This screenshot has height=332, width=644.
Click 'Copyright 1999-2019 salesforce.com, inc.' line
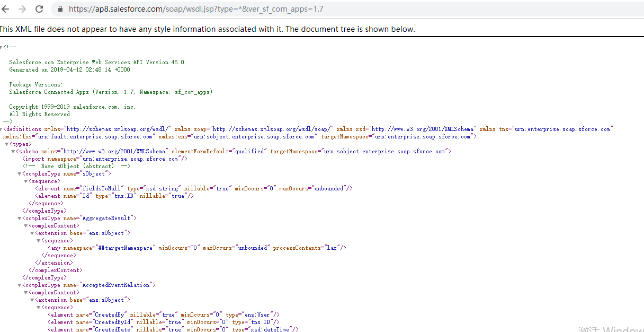(x=72, y=107)
